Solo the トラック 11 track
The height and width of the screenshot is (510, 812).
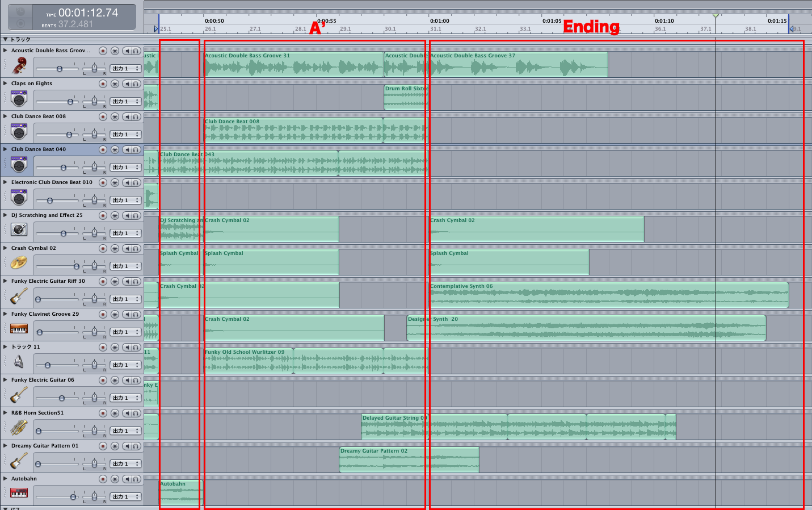pyautogui.click(x=136, y=348)
